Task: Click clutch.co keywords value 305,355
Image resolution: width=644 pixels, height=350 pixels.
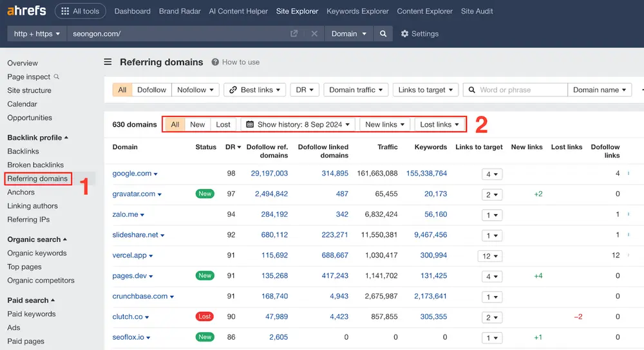Action: 433,317
